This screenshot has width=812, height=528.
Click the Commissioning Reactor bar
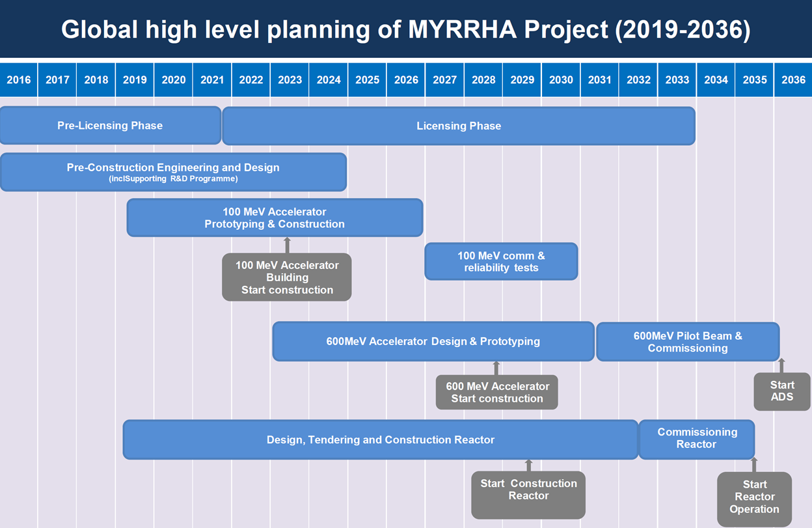(x=697, y=439)
